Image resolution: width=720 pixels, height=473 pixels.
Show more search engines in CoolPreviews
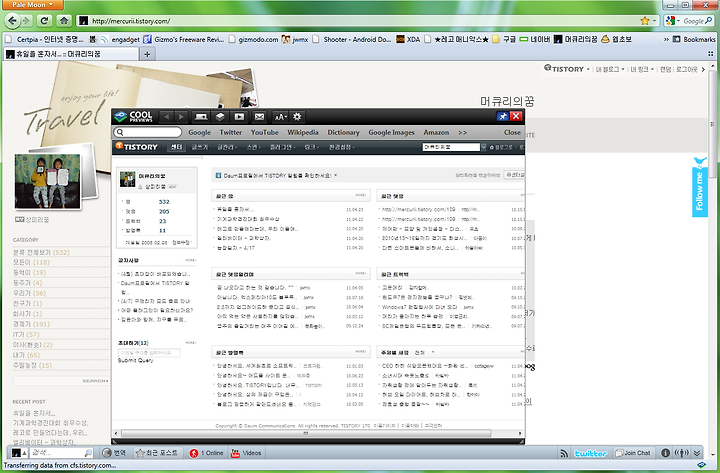coord(462,132)
